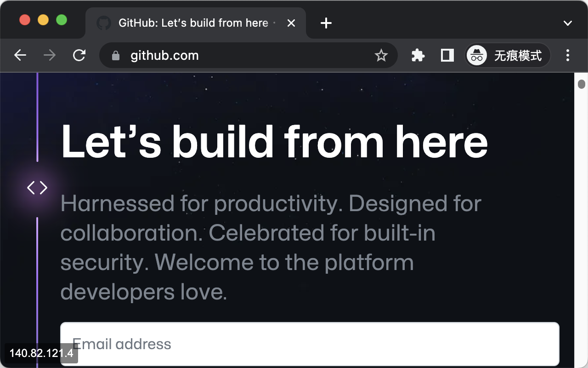Expand the tab search chevron
The width and height of the screenshot is (588, 368).
pos(568,23)
